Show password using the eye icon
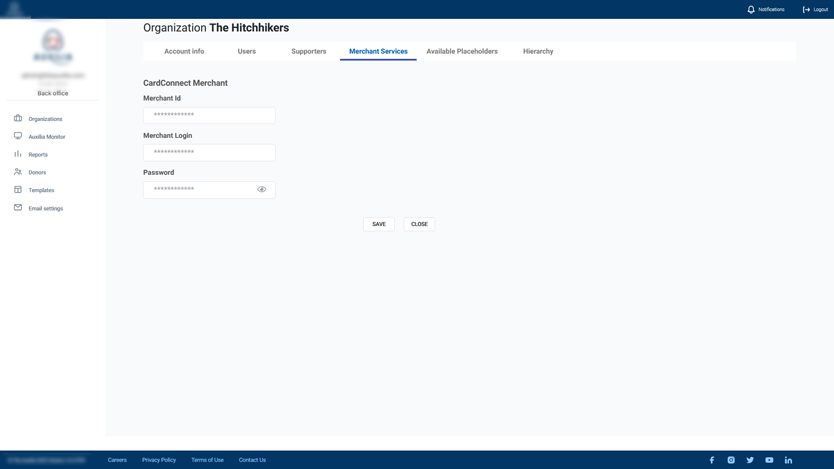The width and height of the screenshot is (834, 469). [262, 189]
